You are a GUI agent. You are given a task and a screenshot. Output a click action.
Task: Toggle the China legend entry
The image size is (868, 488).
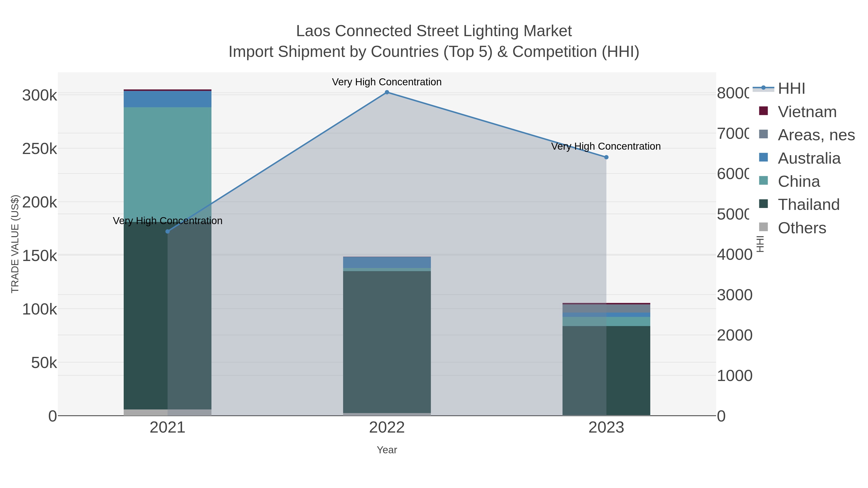point(789,181)
